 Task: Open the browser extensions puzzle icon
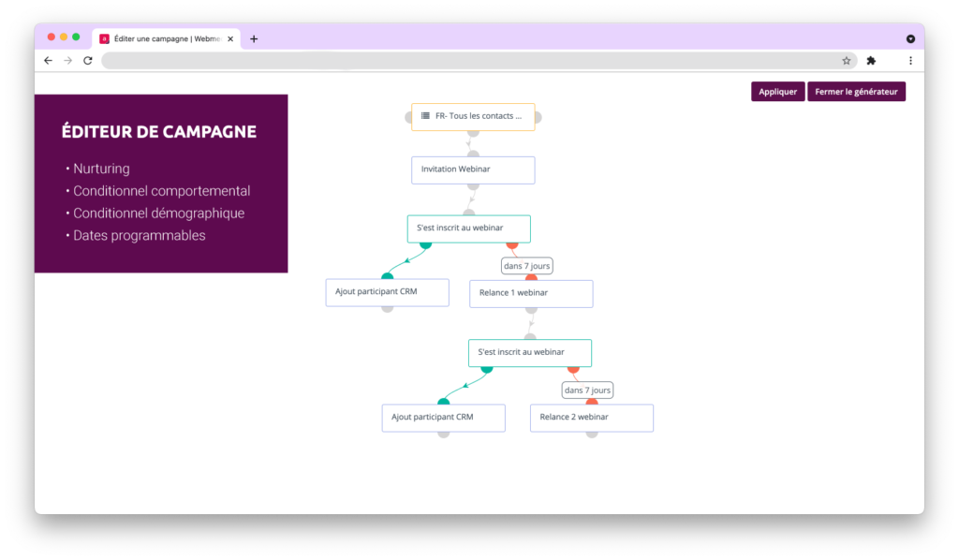871,61
